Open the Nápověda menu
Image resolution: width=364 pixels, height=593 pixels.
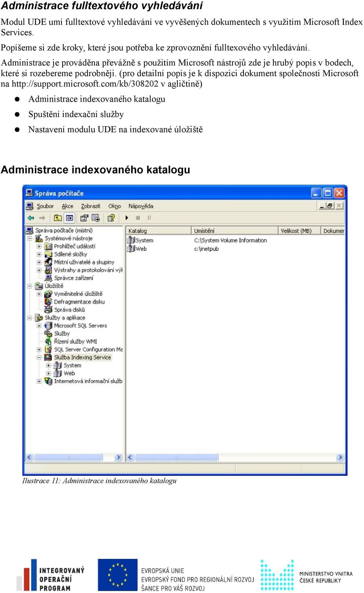pyautogui.click(x=141, y=206)
